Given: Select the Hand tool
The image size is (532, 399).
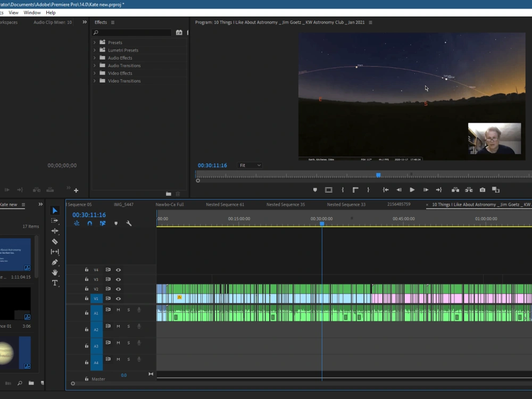Looking at the screenshot, I should (x=55, y=272).
